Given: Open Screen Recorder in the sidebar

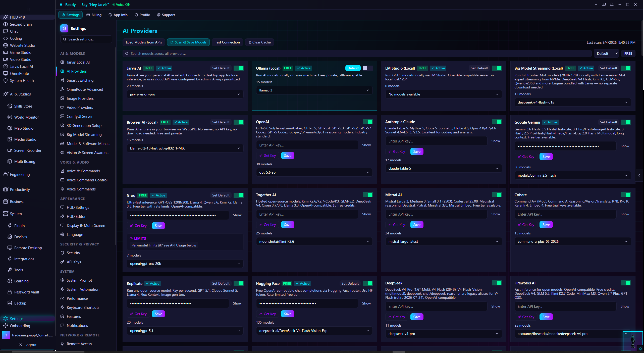Looking at the screenshot, I should coord(28,150).
